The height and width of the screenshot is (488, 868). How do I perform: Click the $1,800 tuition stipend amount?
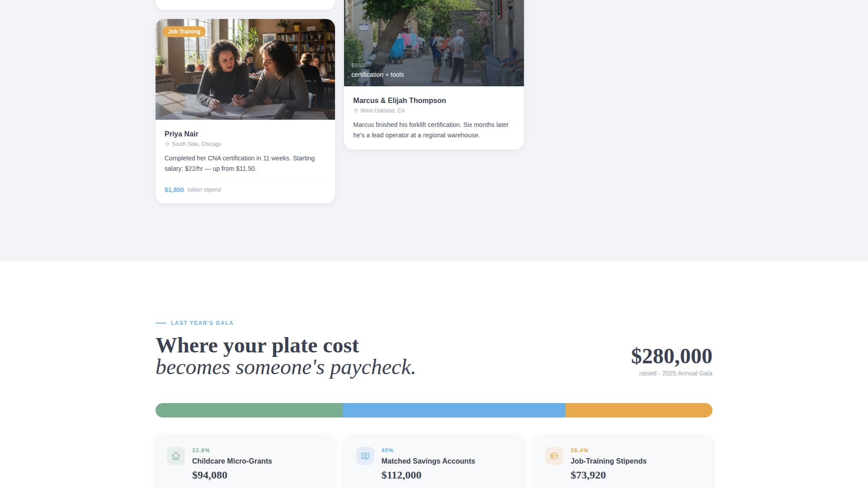174,190
